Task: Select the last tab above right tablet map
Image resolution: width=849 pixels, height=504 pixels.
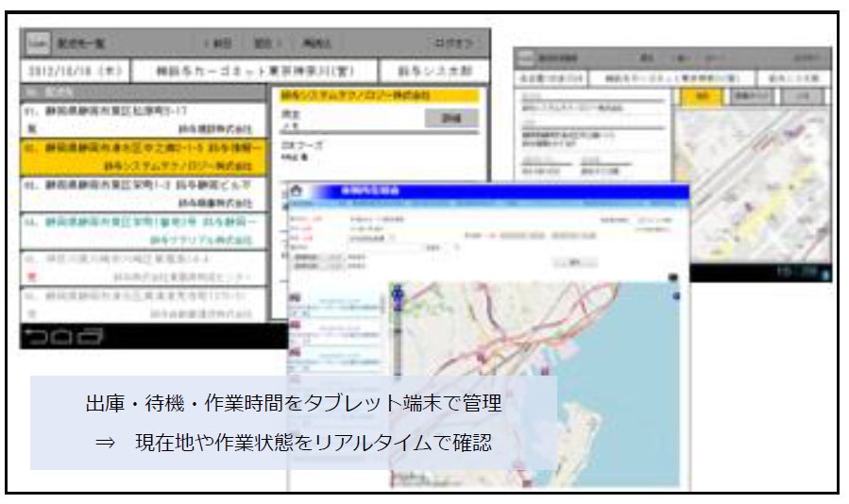Action: click(x=803, y=97)
